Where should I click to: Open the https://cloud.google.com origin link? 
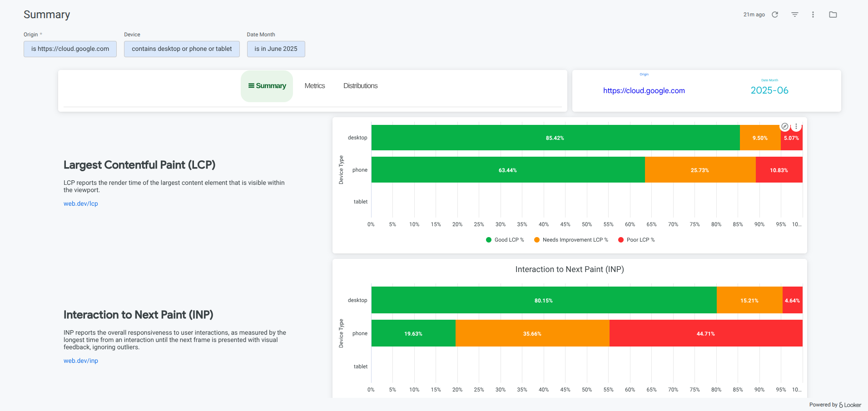(644, 90)
